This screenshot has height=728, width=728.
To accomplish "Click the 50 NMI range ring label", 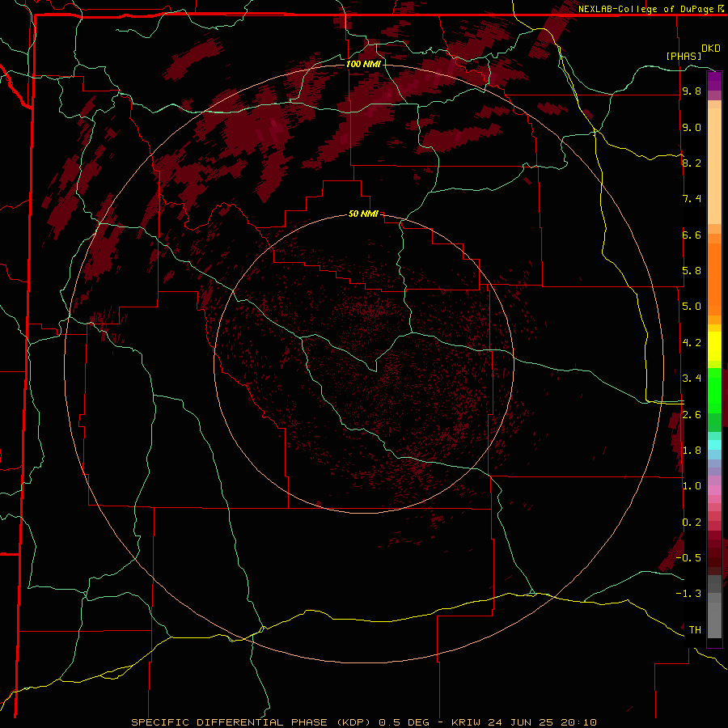I will (363, 214).
